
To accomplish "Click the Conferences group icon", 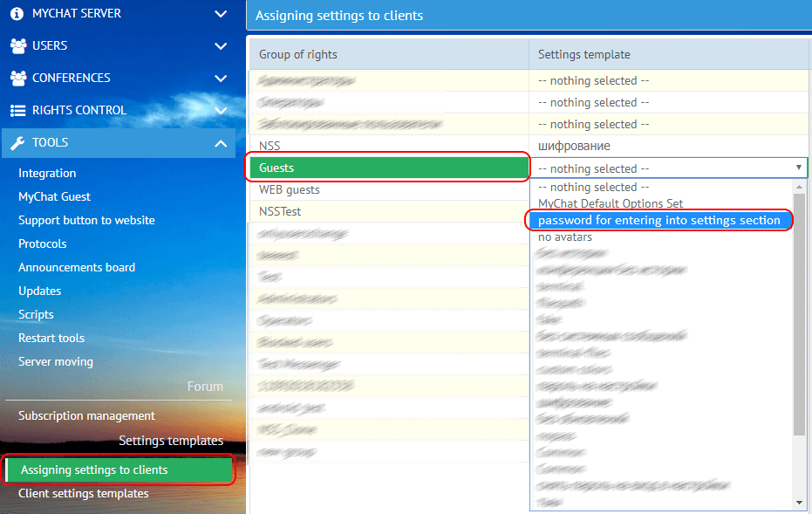I will point(16,78).
